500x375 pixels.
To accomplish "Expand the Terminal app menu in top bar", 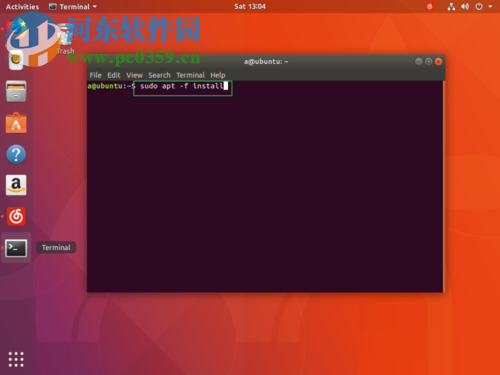I will (x=73, y=7).
